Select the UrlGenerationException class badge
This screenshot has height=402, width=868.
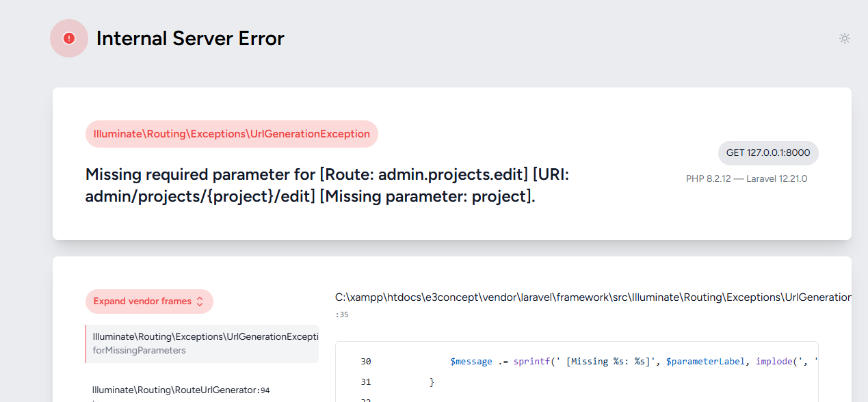231,134
